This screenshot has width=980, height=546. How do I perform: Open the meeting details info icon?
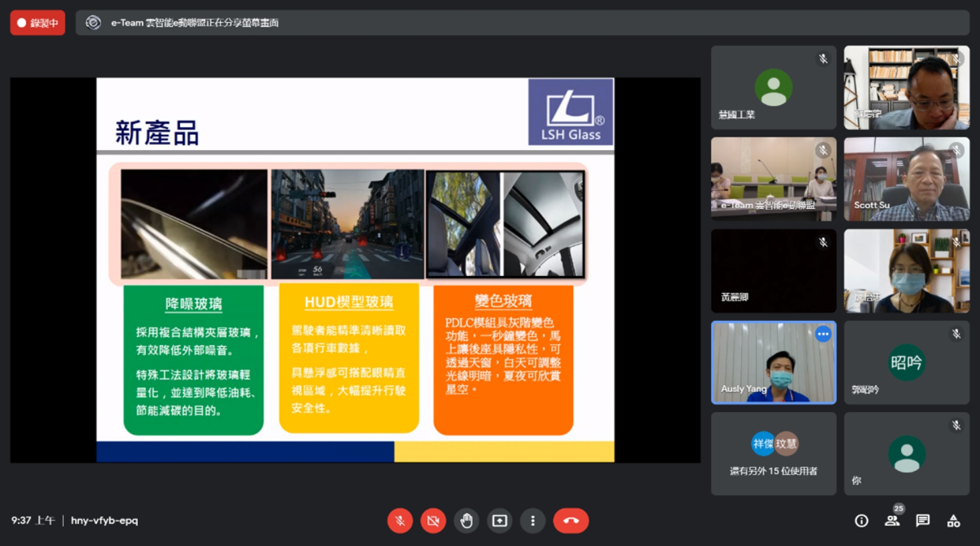click(861, 520)
